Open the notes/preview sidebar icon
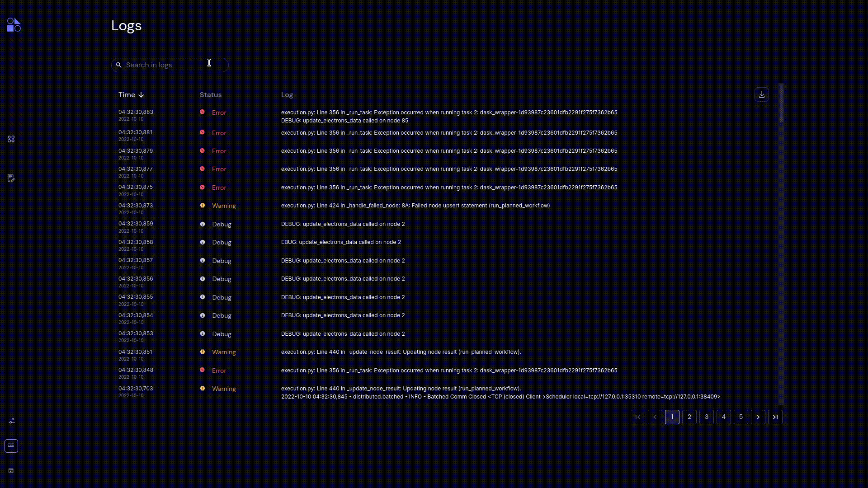 click(x=11, y=178)
